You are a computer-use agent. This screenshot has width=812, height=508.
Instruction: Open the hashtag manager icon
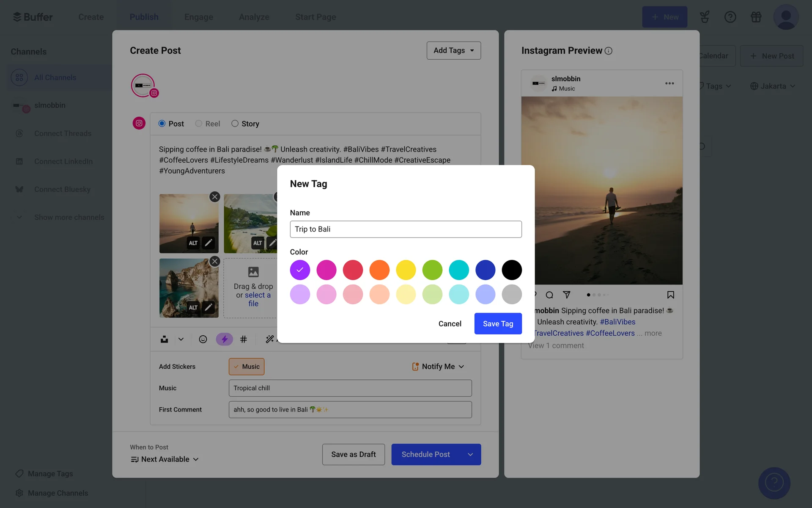[x=244, y=339]
